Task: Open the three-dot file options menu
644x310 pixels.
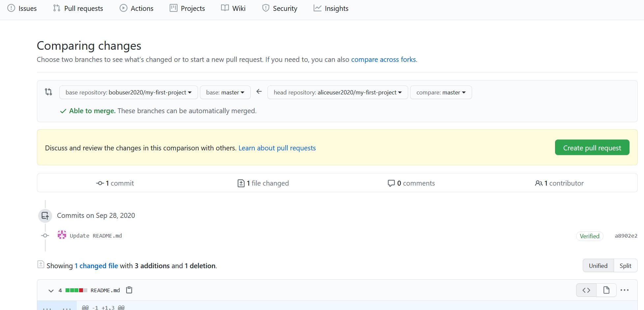Action: click(624, 290)
